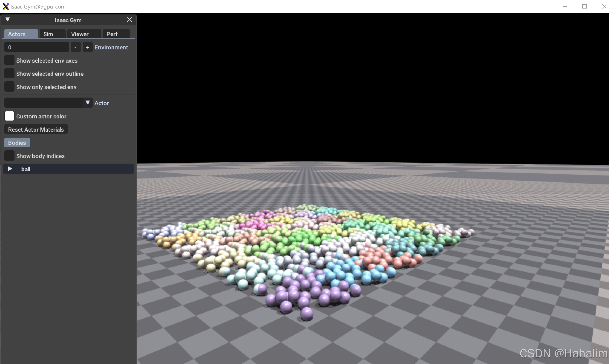Viewport: 609px width, 364px height.
Task: Check Show only selected env
Action: (x=9, y=87)
